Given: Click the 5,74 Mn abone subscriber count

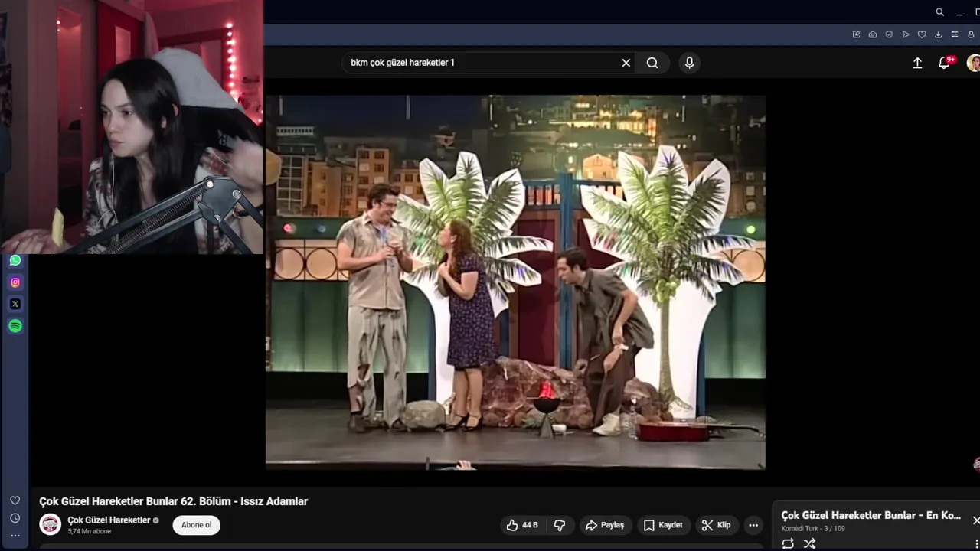Looking at the screenshot, I should [x=89, y=531].
